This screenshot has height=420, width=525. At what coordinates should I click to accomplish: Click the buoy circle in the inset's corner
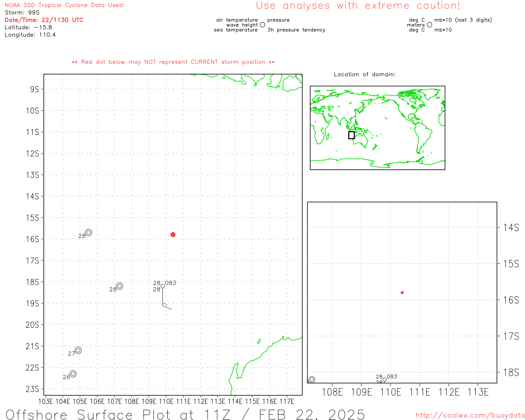click(x=312, y=379)
